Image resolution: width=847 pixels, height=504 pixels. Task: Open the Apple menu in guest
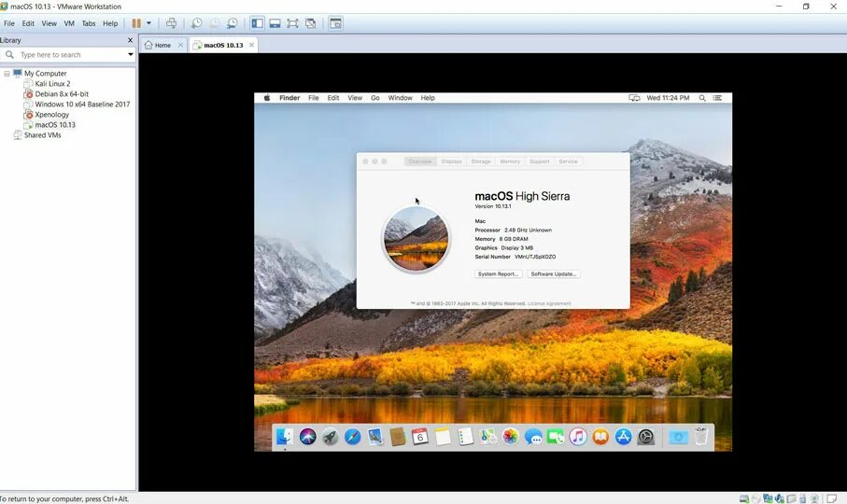click(267, 98)
